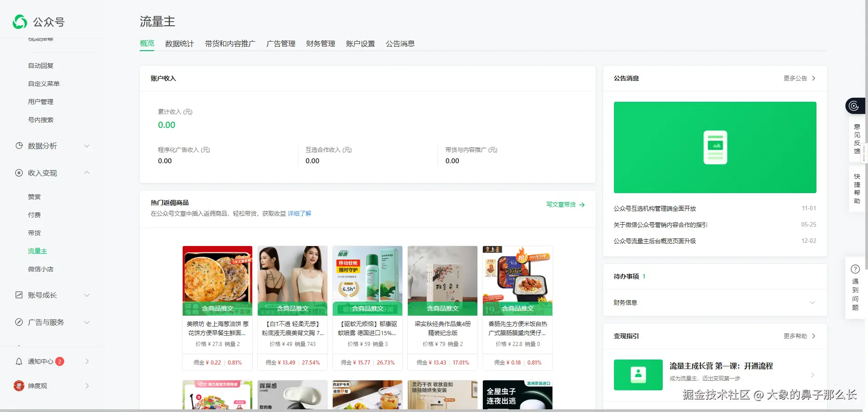Switch to the 数据统计 tab

pyautogui.click(x=179, y=43)
